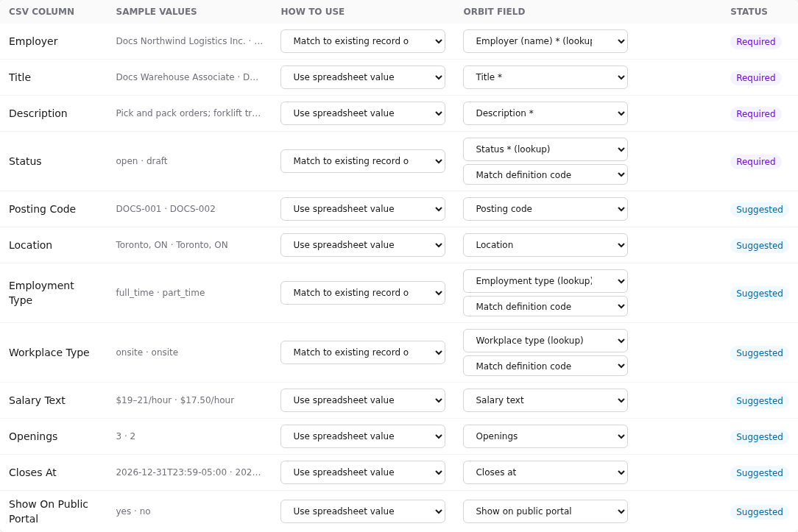Open the 'Show on public portal' dropdown

pos(545,511)
